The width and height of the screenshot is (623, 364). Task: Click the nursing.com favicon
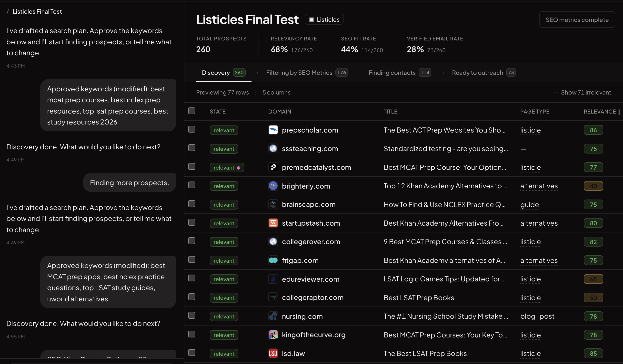pos(273,316)
